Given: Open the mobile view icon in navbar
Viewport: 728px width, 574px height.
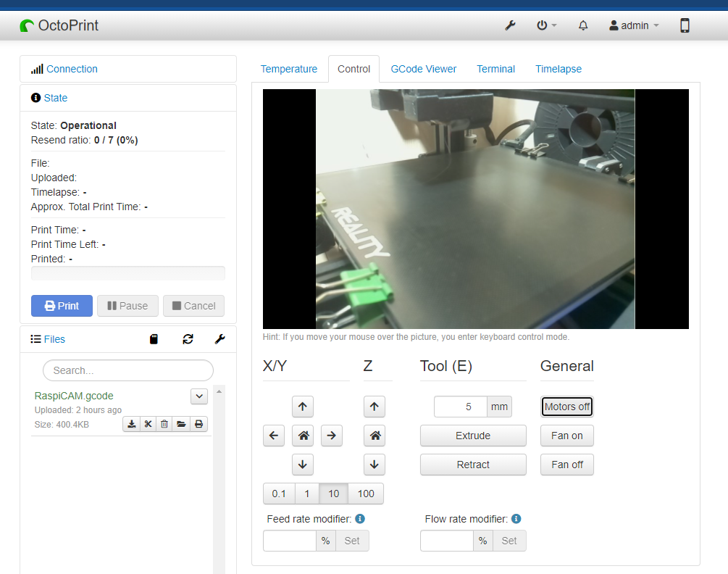Looking at the screenshot, I should click(684, 25).
